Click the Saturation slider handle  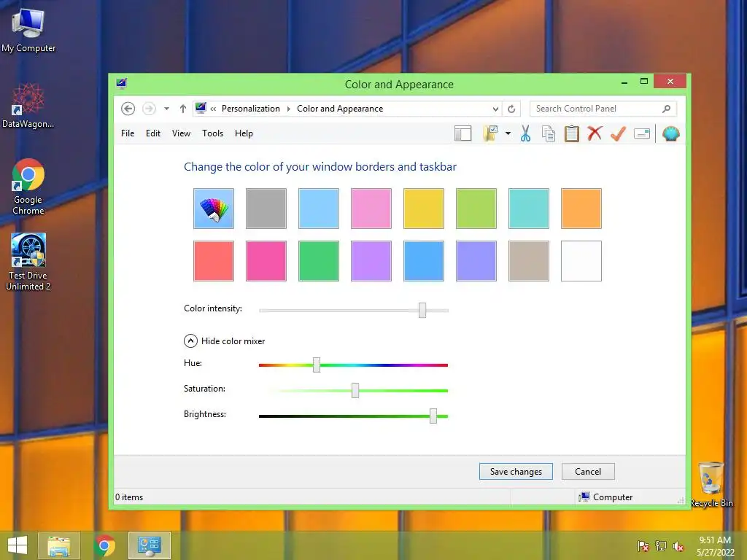pyautogui.click(x=355, y=391)
